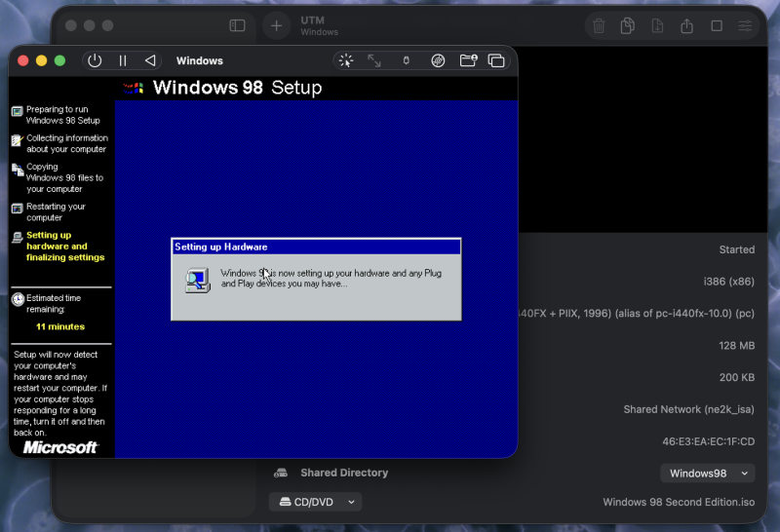
Task: Click 'Copying Windows 98 files' step
Action: pyautogui.click(x=64, y=178)
